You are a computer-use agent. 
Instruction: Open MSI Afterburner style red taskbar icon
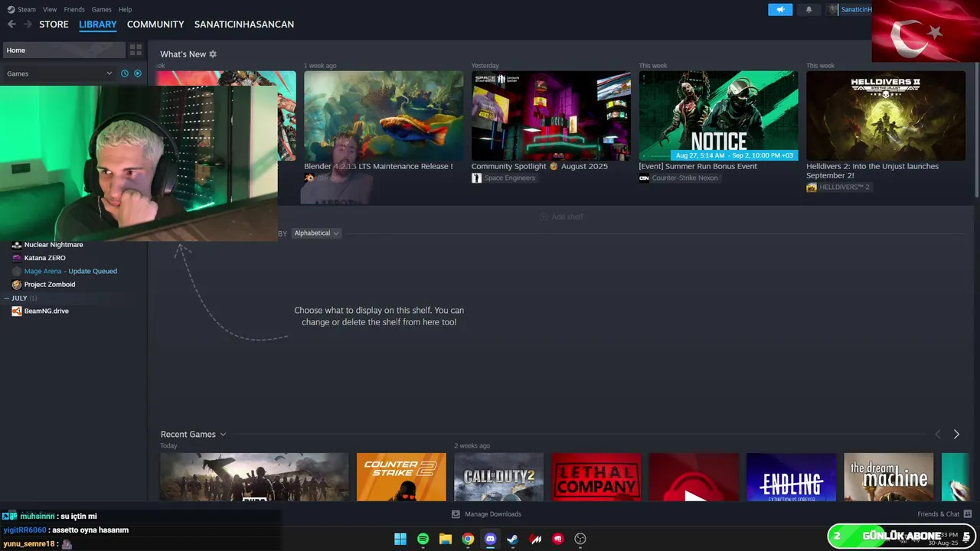tap(536, 539)
